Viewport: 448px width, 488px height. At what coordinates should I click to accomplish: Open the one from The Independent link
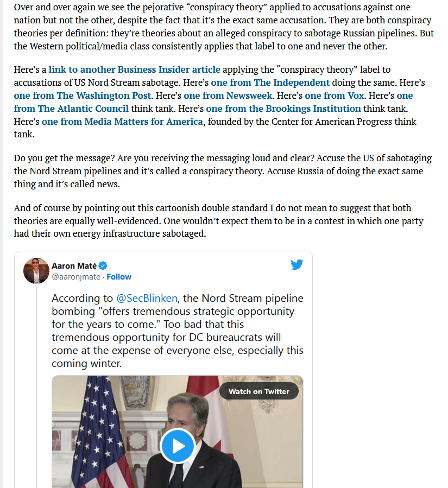[270, 83]
